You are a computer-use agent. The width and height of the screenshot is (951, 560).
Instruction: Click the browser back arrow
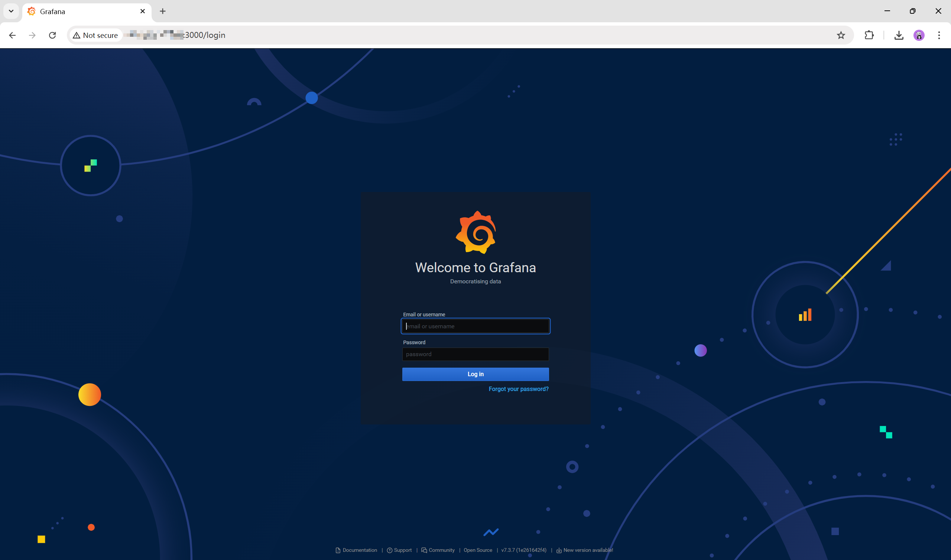pos(12,35)
